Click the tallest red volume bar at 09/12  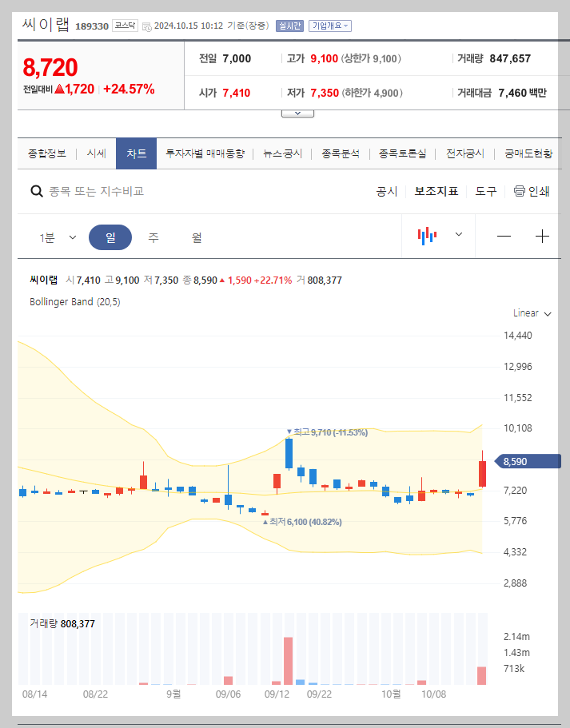coord(288,661)
